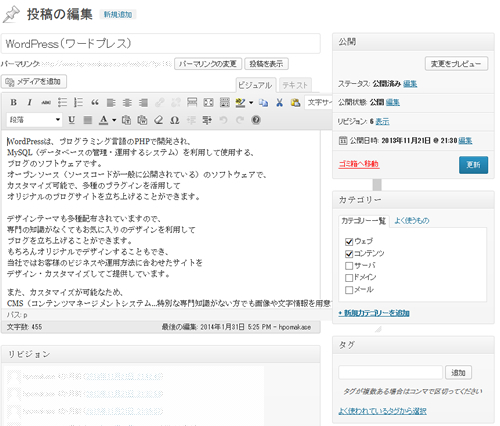500x426 pixels.
Task: Click the tag input field
Action: 390,373
